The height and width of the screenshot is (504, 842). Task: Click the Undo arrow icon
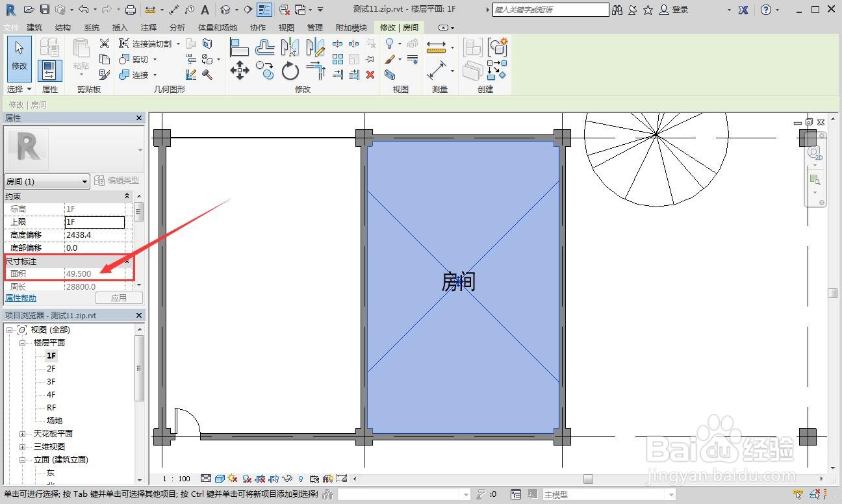(x=83, y=9)
